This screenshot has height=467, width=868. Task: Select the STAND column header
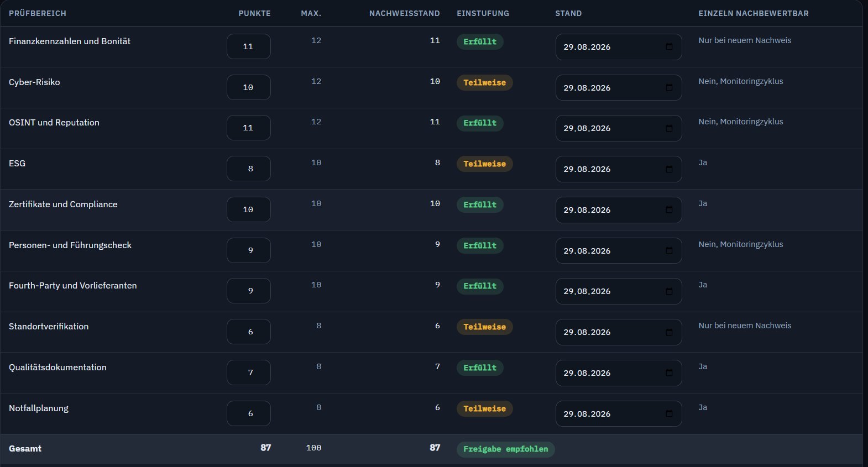pos(568,13)
